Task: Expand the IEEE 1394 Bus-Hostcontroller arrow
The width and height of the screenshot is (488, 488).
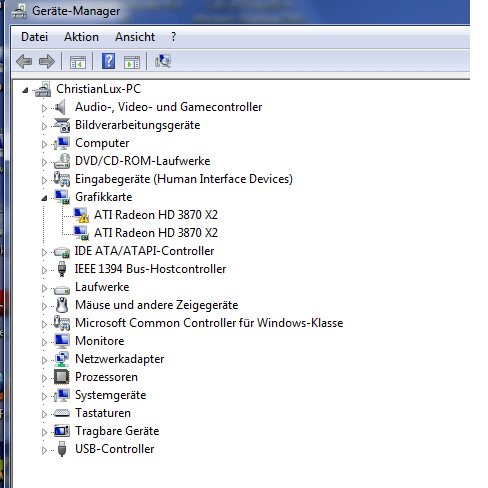Action: (x=44, y=270)
